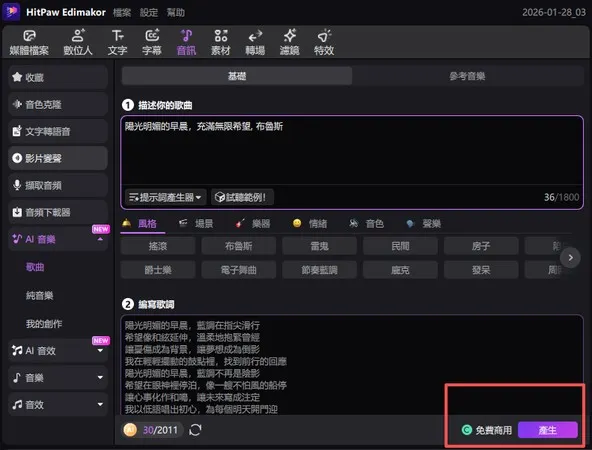
Task: Click the 30/2011 credits counter
Action: [160, 430]
